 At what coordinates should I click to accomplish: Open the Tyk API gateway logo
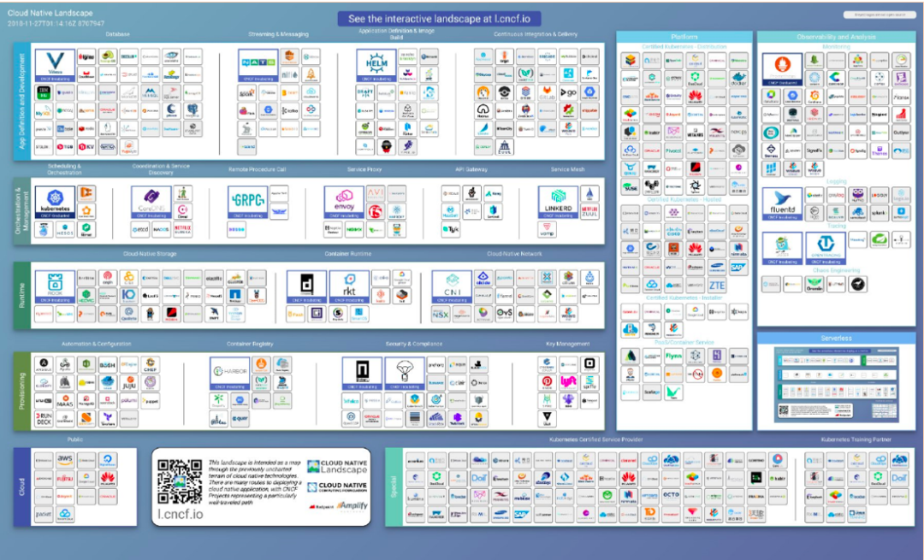coord(451,230)
